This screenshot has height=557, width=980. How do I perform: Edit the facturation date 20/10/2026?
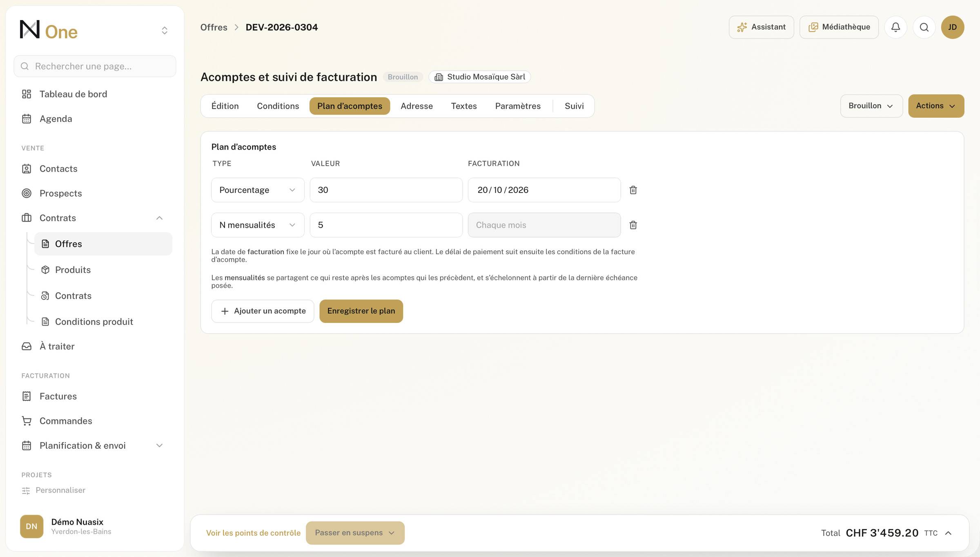[544, 190]
